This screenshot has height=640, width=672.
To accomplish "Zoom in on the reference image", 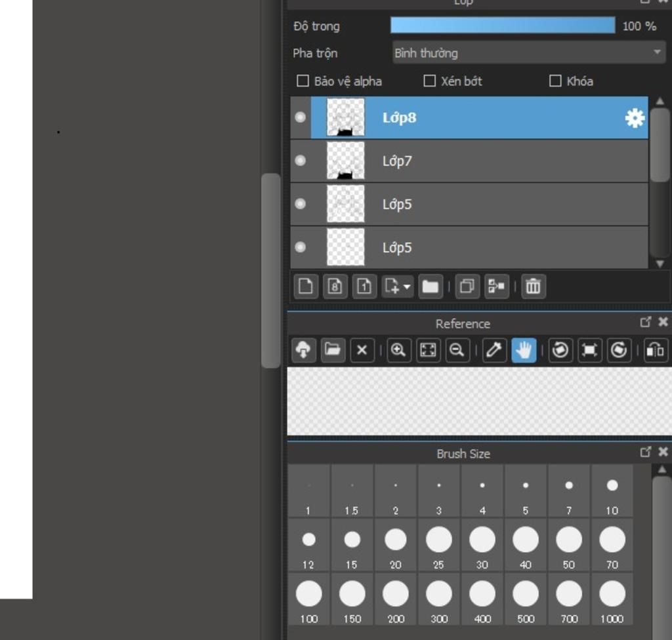I will [398, 350].
